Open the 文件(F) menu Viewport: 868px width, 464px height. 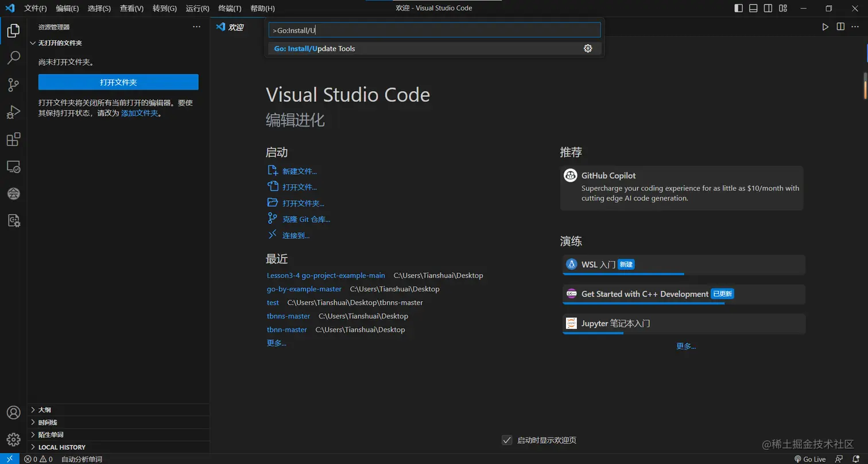pos(36,9)
